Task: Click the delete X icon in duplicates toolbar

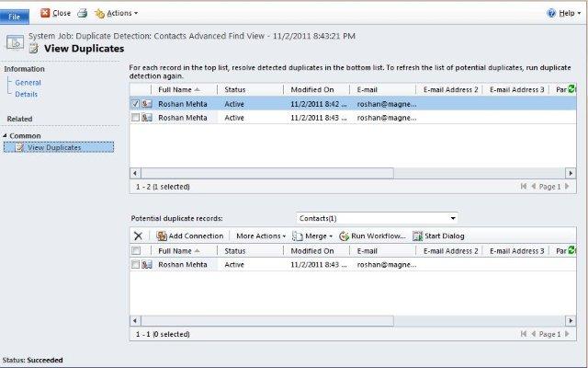Action: click(137, 236)
